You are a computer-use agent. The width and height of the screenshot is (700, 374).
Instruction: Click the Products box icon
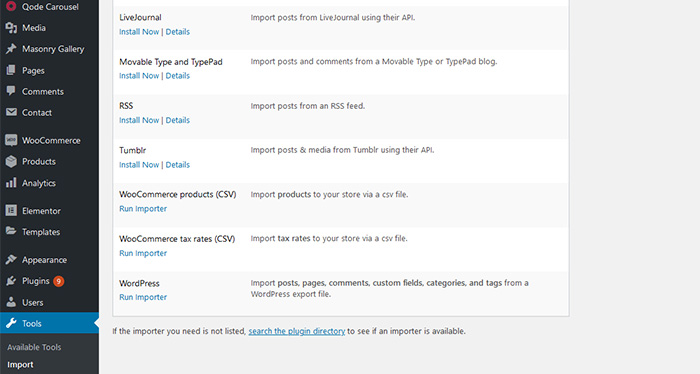point(11,162)
